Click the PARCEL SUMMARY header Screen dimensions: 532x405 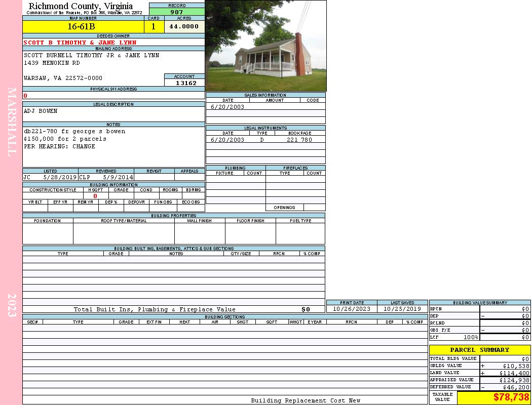[x=480, y=350]
